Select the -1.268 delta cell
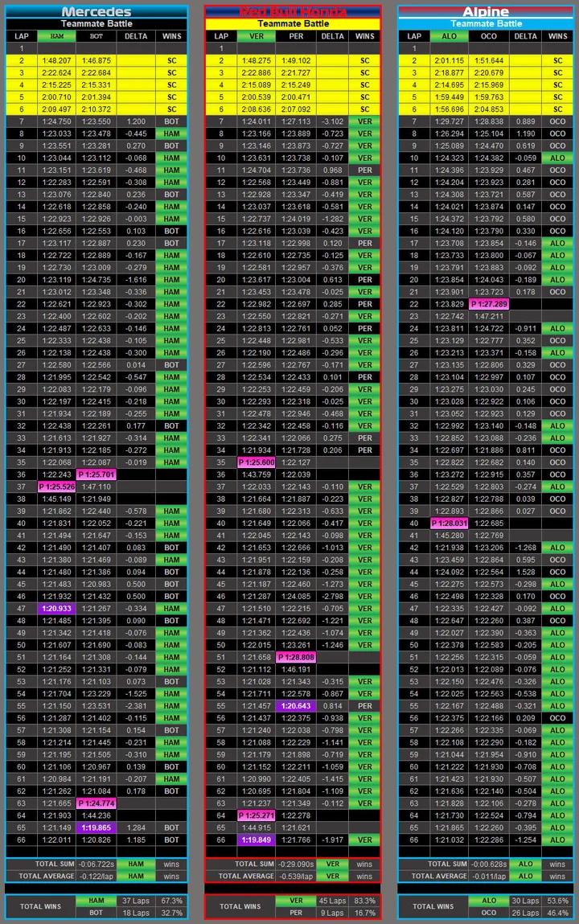The width and height of the screenshot is (579, 924). coord(525,548)
